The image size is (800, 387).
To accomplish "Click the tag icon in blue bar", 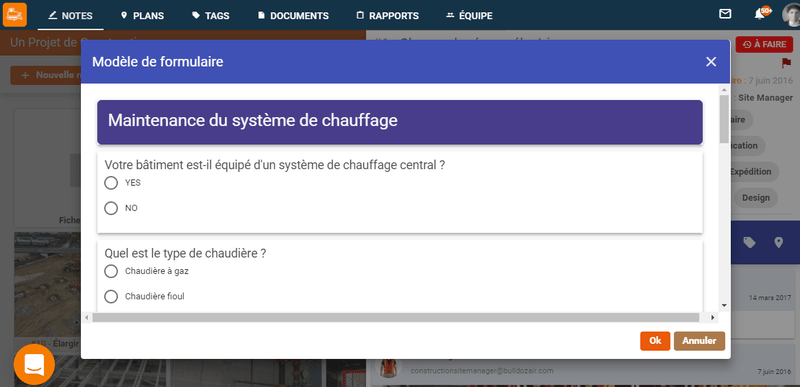I will point(749,243).
